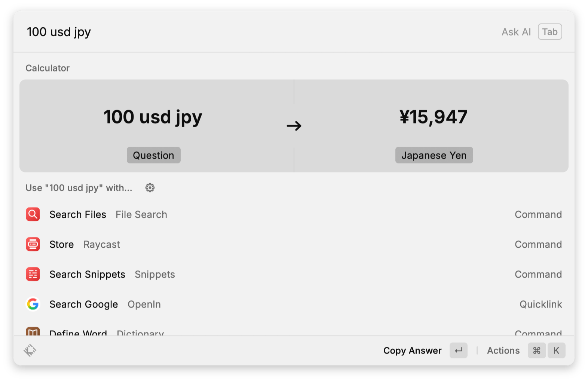
Task: Open fallback commands settings gear
Action: [150, 188]
